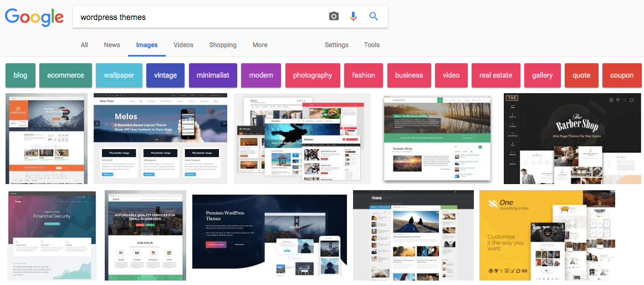The width and height of the screenshot is (644, 285).
Task: Click the microphone voice search icon
Action: click(353, 17)
